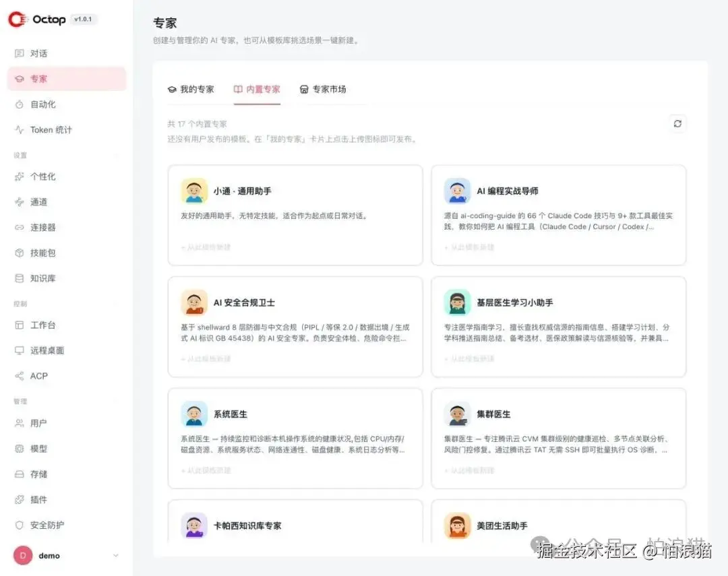Click the AI 编程实战导师 title
The height and width of the screenshot is (576, 728).
pyautogui.click(x=508, y=191)
